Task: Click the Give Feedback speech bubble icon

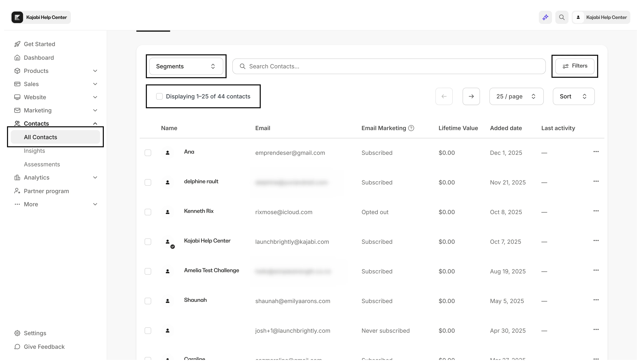Action: coord(17,347)
